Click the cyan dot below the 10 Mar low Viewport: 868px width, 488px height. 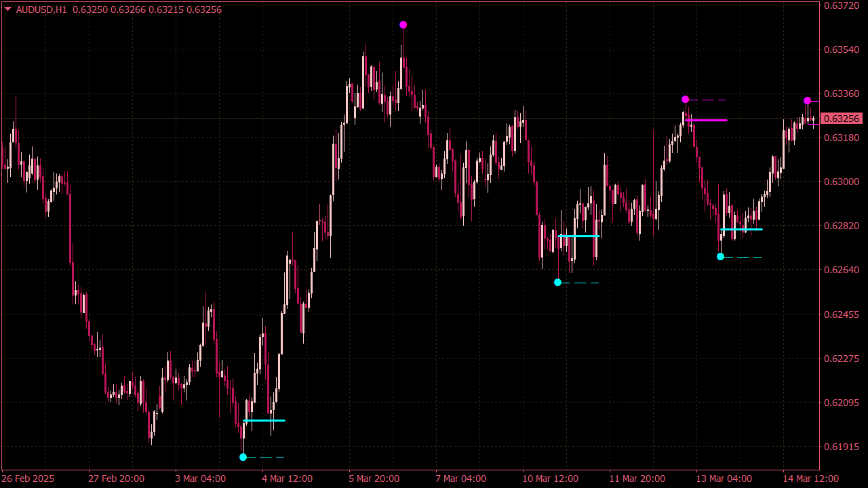pyautogui.click(x=557, y=283)
